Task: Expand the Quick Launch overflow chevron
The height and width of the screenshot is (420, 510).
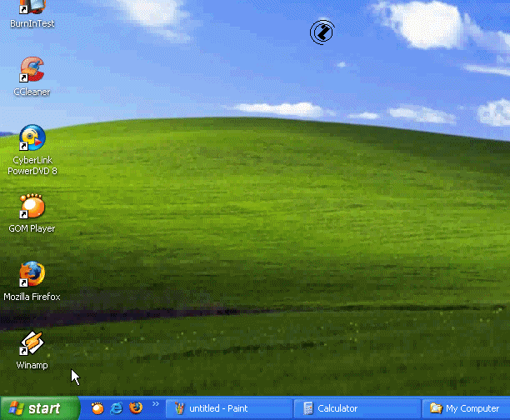Action: pyautogui.click(x=156, y=403)
